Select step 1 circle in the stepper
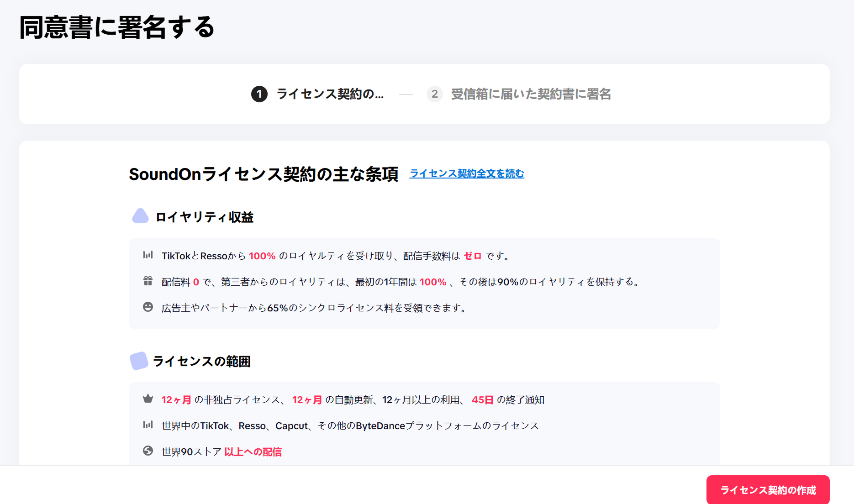Screen dimensions: 854x504 tap(259, 94)
